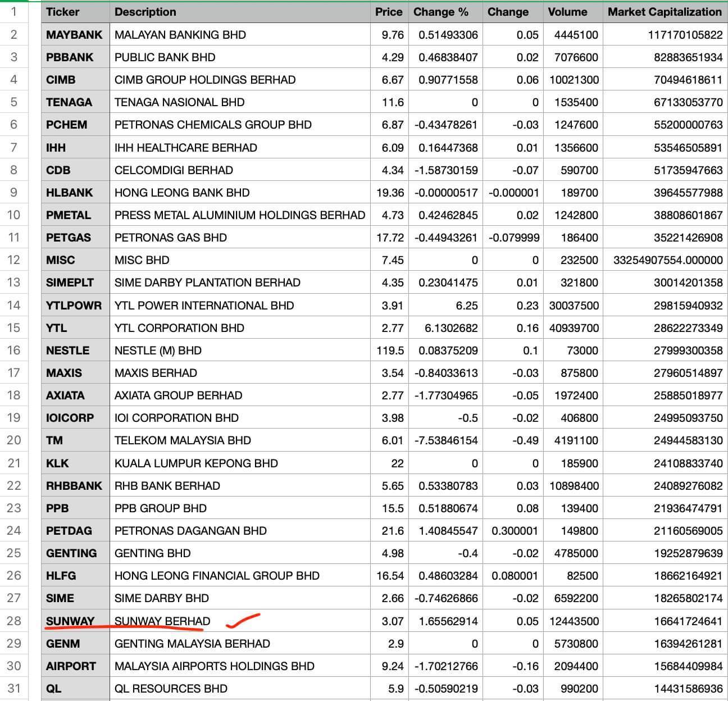Viewport: 728px width, 701px height.
Task: Select the CDB ticker cell
Action: [75, 170]
